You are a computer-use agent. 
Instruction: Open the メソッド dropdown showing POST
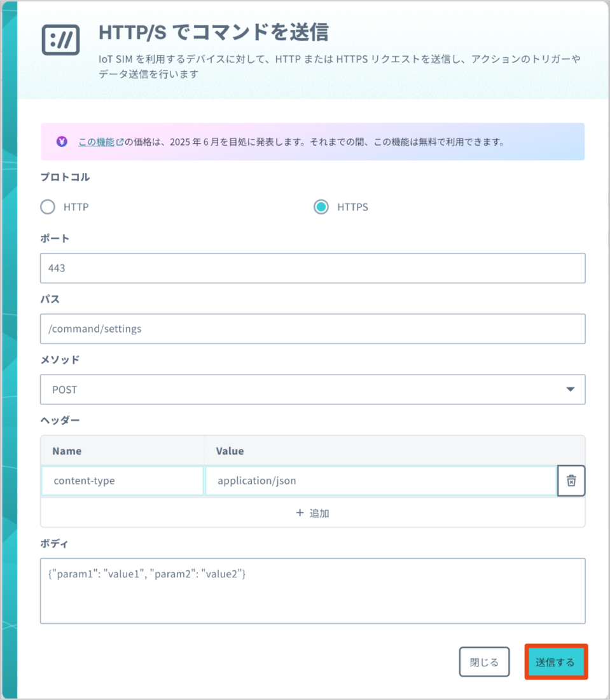pos(312,389)
